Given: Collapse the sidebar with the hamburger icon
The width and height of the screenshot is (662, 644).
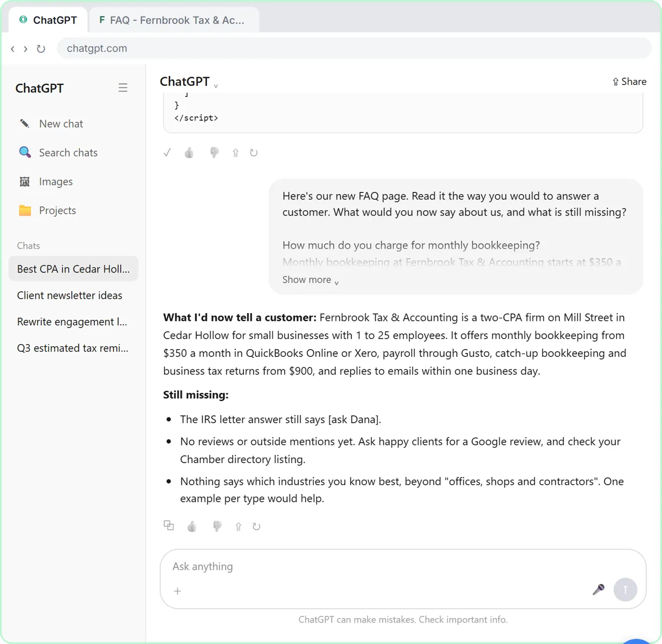Looking at the screenshot, I should tap(123, 88).
